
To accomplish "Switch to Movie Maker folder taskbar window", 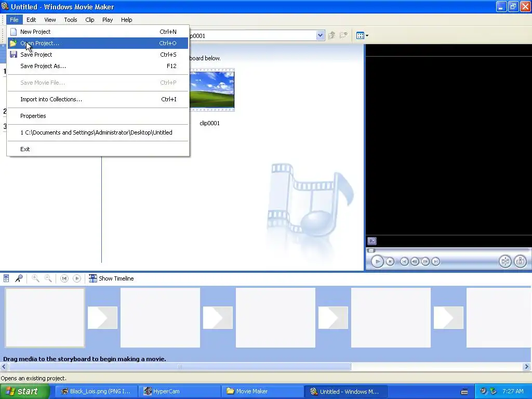I will pos(262,391).
